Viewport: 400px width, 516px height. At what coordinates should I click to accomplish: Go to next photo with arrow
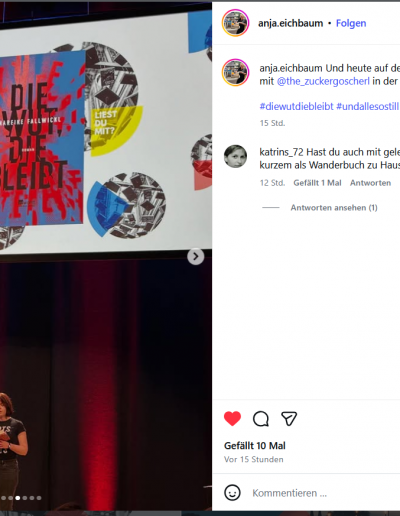click(196, 257)
